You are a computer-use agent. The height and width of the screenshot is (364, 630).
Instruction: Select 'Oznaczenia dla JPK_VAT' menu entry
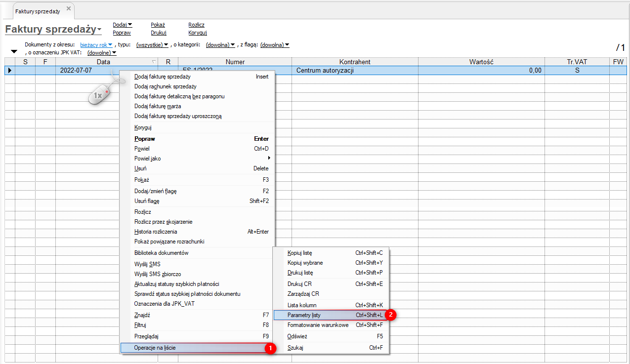[197, 304]
